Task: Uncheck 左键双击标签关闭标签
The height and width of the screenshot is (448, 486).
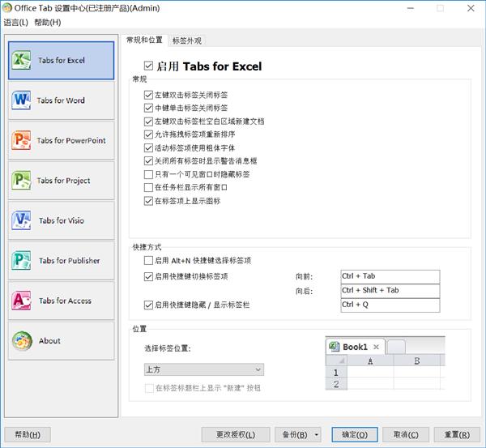Action: pyautogui.click(x=148, y=95)
